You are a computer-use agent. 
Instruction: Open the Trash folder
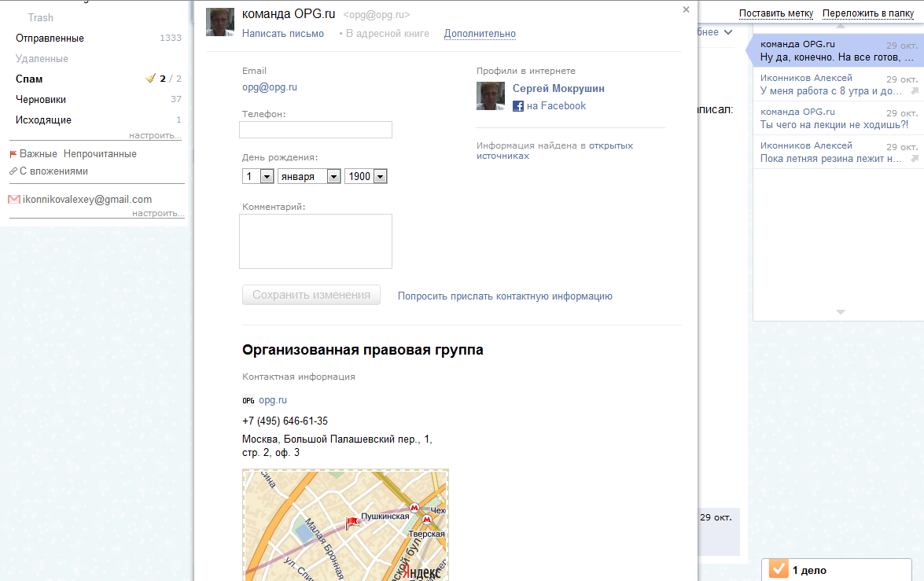(x=41, y=17)
